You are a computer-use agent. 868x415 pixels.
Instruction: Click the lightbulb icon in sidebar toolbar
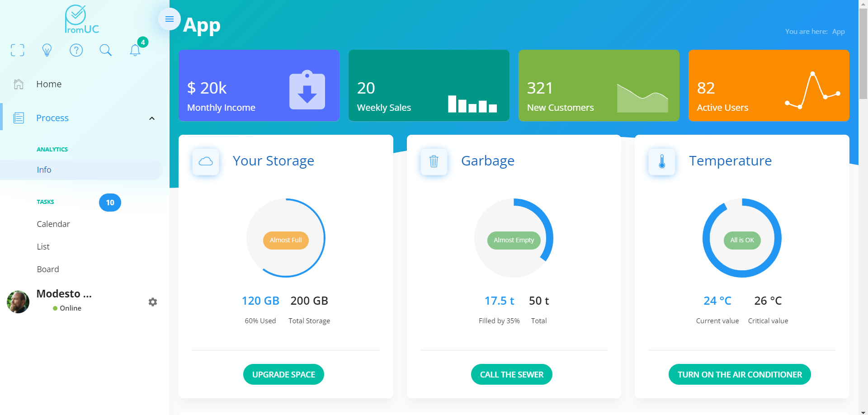[x=47, y=50]
